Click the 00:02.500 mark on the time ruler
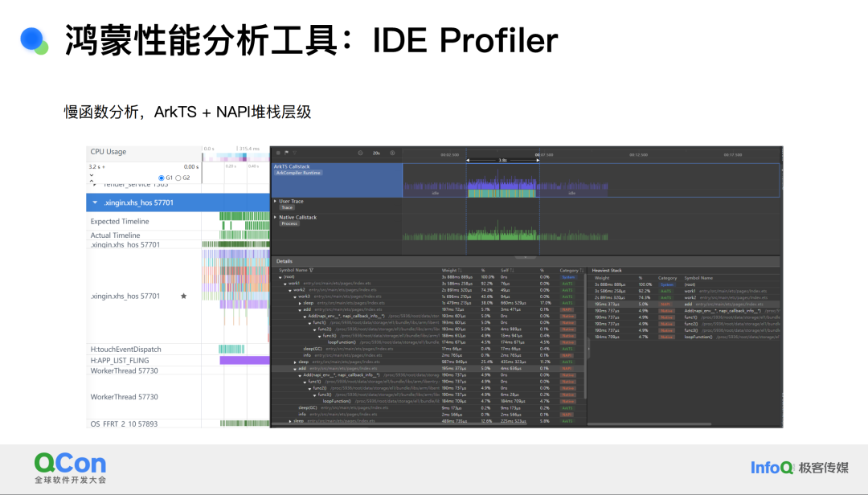The image size is (868, 495). pos(449,155)
